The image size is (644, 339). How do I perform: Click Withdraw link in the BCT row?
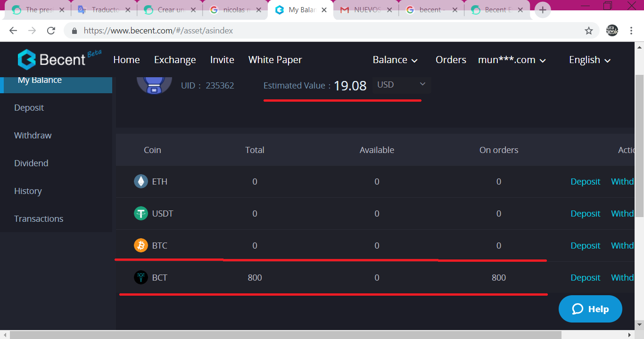(x=622, y=278)
